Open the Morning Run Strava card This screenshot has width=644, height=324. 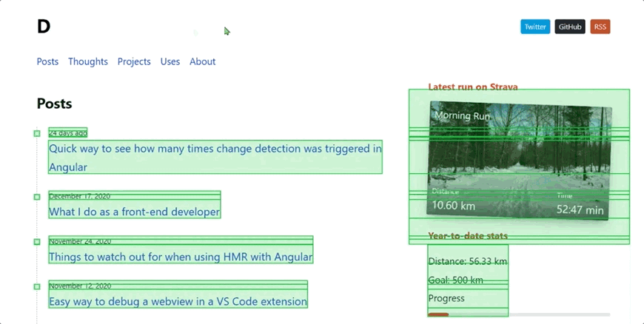click(519, 160)
